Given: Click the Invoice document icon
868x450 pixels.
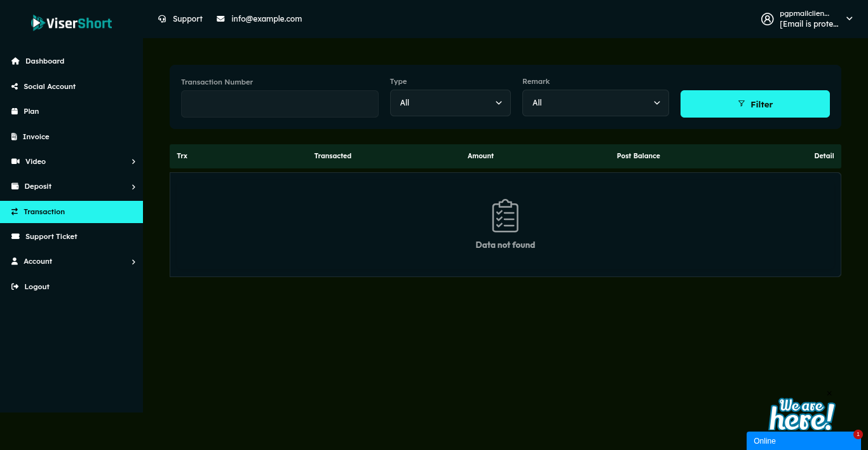Looking at the screenshot, I should (15, 137).
